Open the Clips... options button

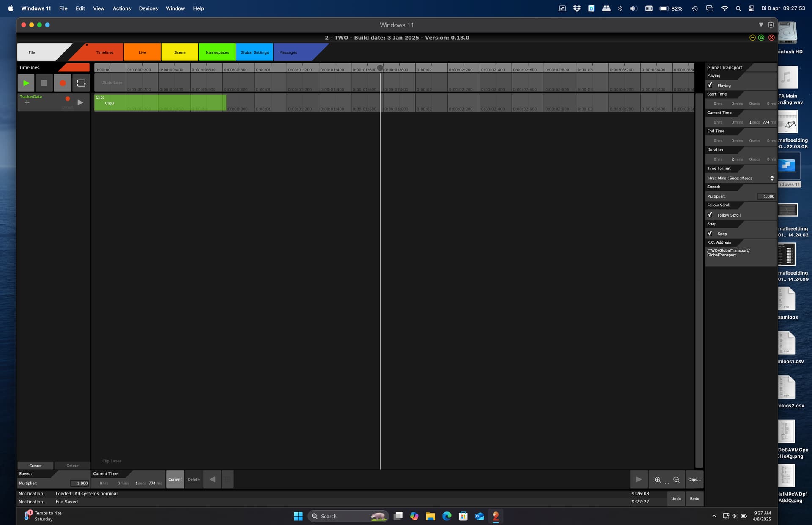pos(694,479)
